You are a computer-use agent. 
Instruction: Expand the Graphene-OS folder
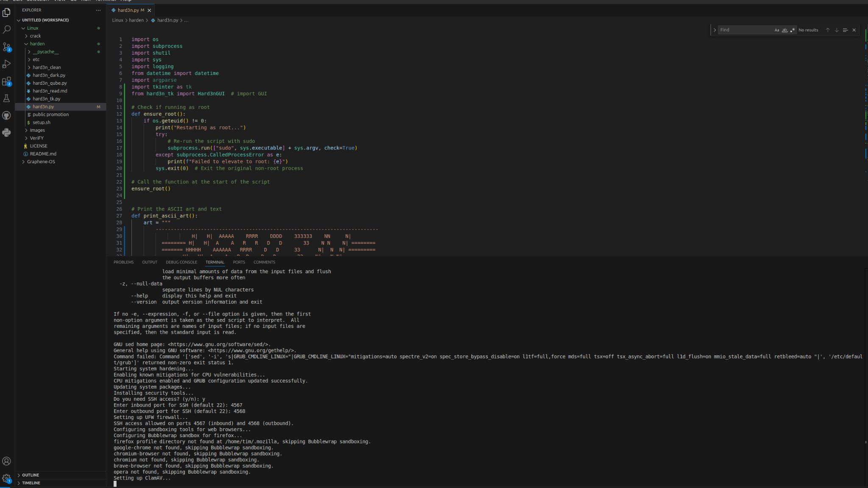(x=41, y=161)
